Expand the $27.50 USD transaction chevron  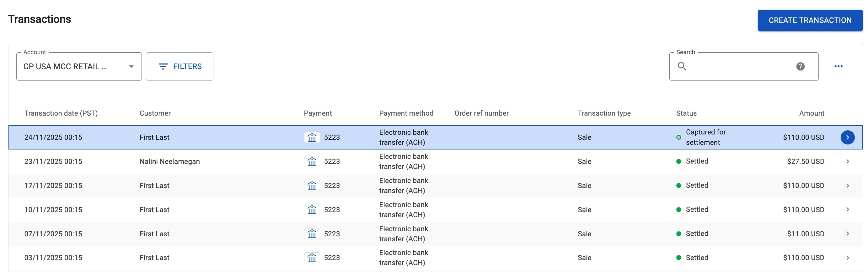[x=848, y=162]
